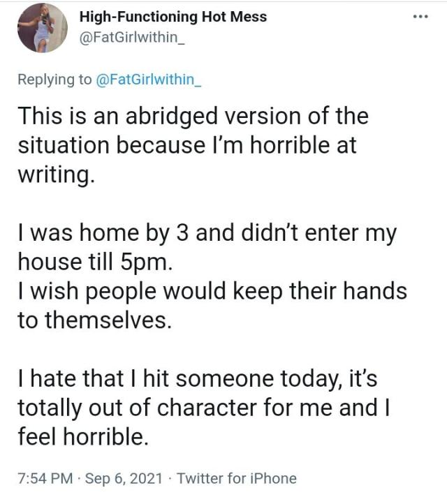Screen dimensions: 447x504
Task: Click the closing text 'feel horrible.'
Action: tap(83, 436)
